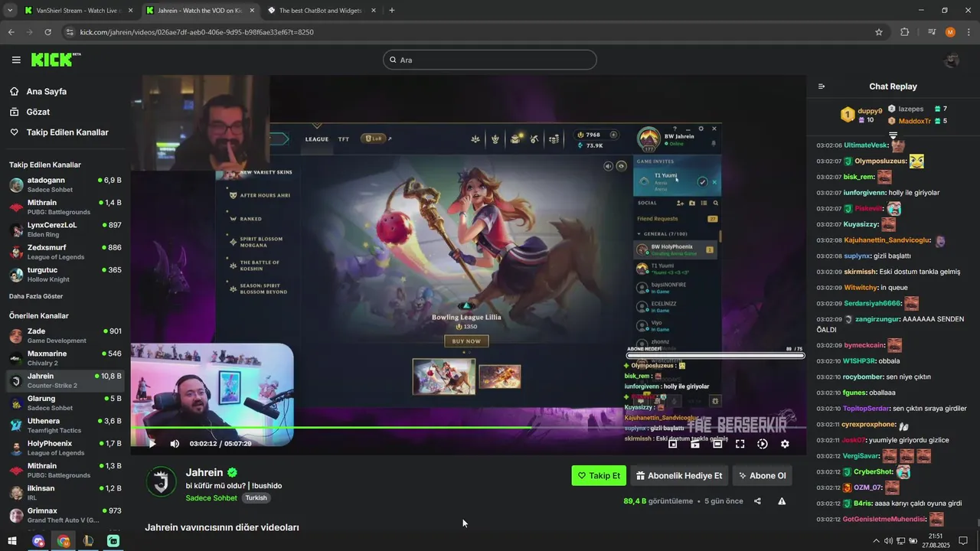The width and height of the screenshot is (980, 551).
Task: Toggle mini player mode in video
Action: tap(673, 444)
